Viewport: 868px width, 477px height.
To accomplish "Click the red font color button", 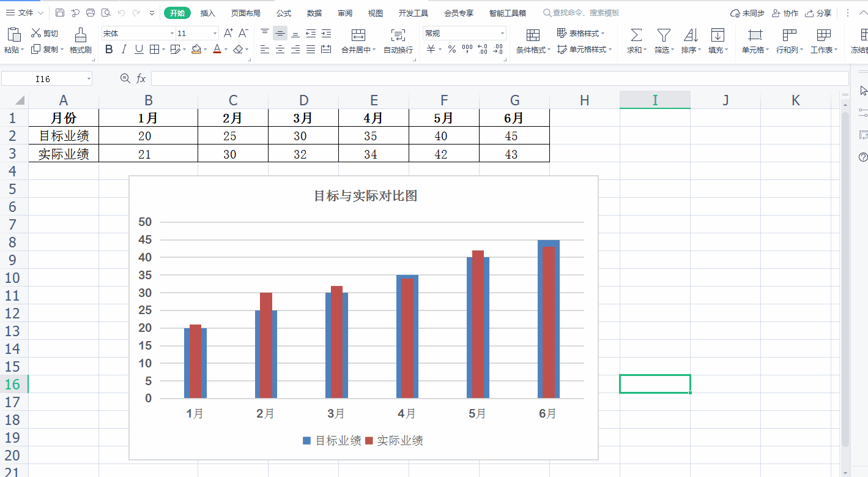I will 217,49.
